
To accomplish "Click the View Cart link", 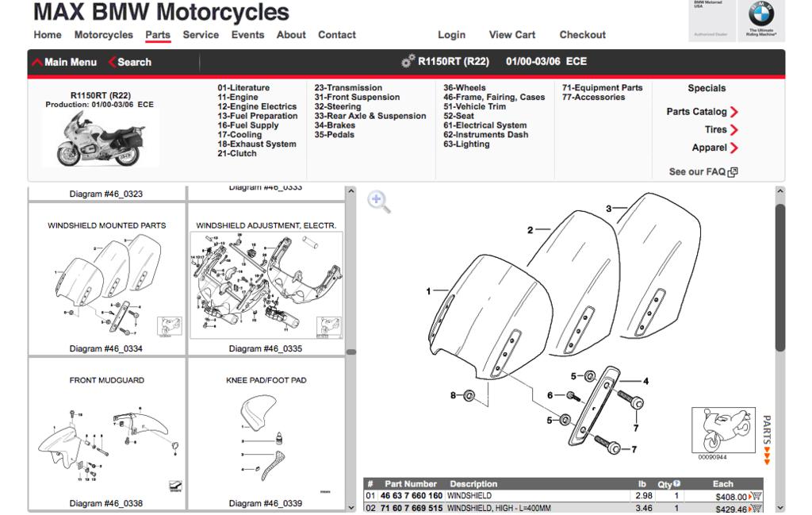I will [511, 35].
